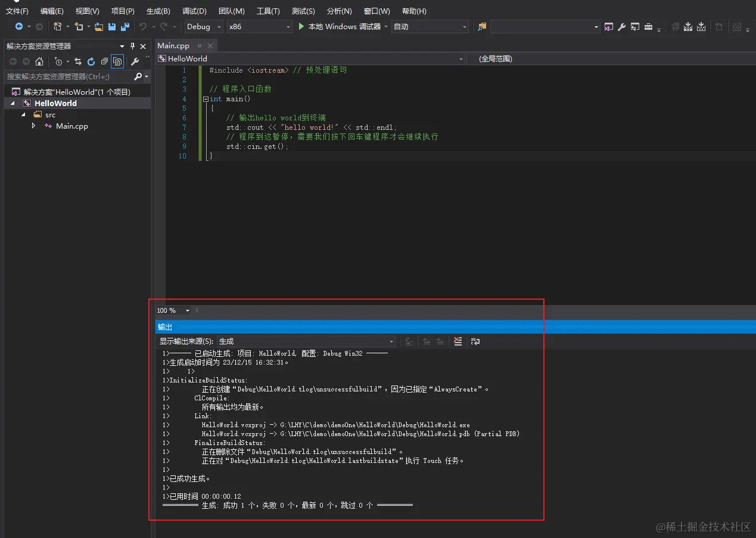Select Main.cpp in the Solution Explorer tree
Viewport: 756px width, 538px height.
(x=72, y=126)
